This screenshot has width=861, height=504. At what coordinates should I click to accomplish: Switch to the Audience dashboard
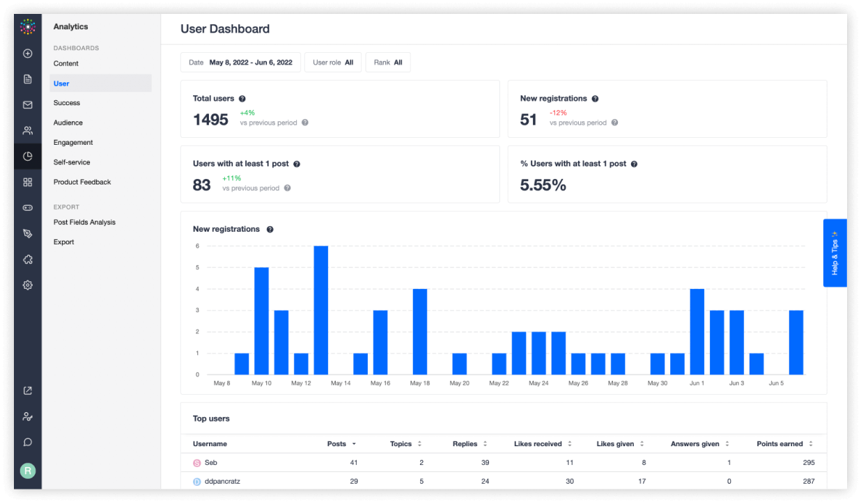tap(68, 122)
